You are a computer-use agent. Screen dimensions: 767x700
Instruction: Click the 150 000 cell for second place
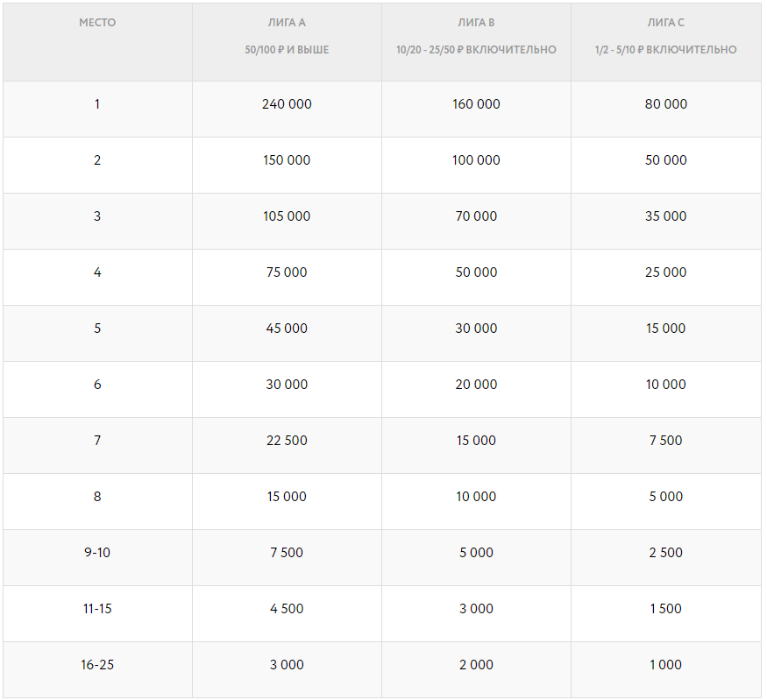(287, 160)
